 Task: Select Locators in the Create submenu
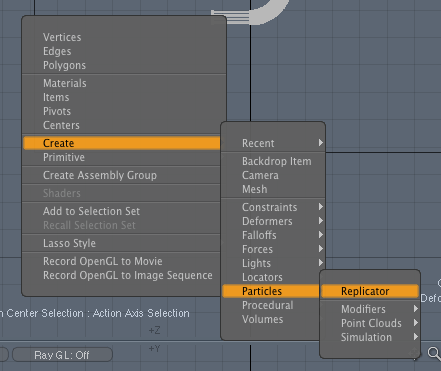[271, 277]
